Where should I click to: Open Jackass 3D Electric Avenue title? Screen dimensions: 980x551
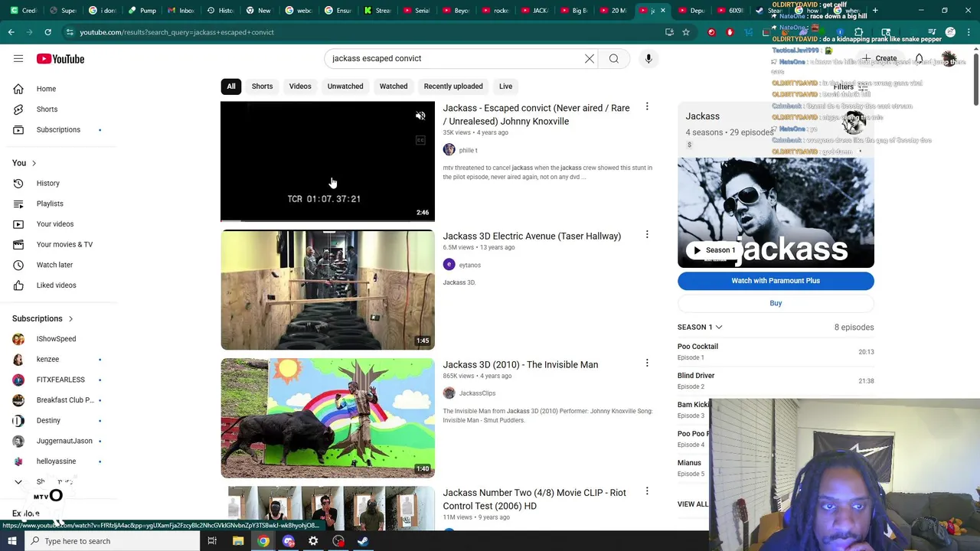pyautogui.click(x=532, y=236)
